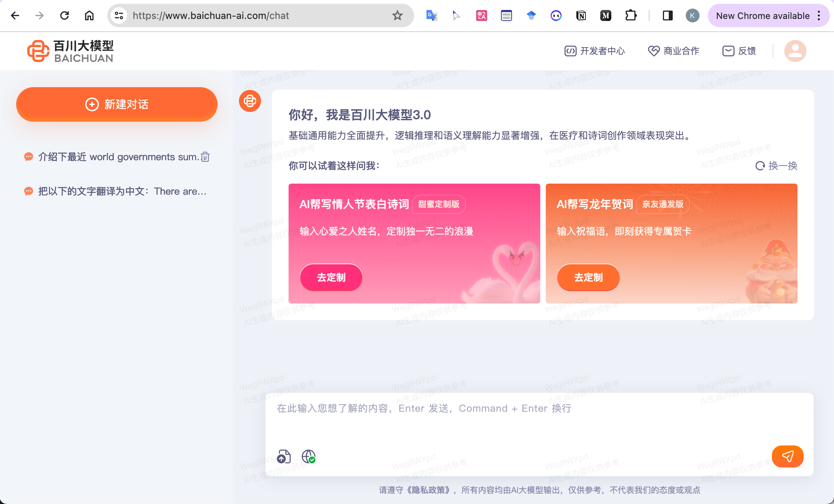This screenshot has width=834, height=504.
Task: Delete the world governments conversation
Action: (205, 157)
